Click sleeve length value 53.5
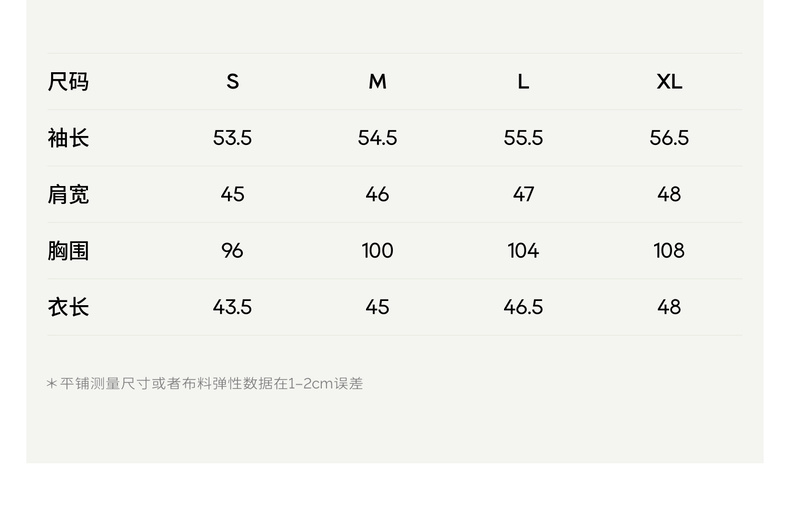Viewport: 790px width, 516px height. pyautogui.click(x=232, y=138)
